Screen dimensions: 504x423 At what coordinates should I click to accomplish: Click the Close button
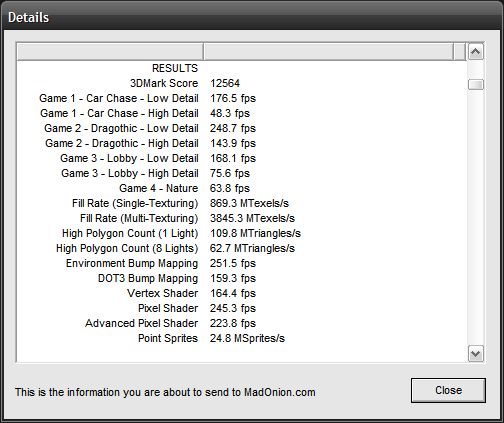[x=448, y=390]
